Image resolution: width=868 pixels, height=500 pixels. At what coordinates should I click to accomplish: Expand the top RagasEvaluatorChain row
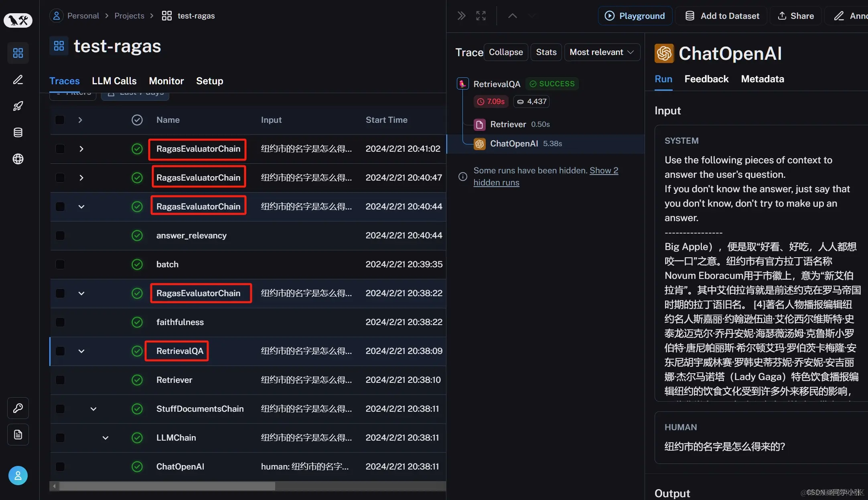click(x=81, y=149)
